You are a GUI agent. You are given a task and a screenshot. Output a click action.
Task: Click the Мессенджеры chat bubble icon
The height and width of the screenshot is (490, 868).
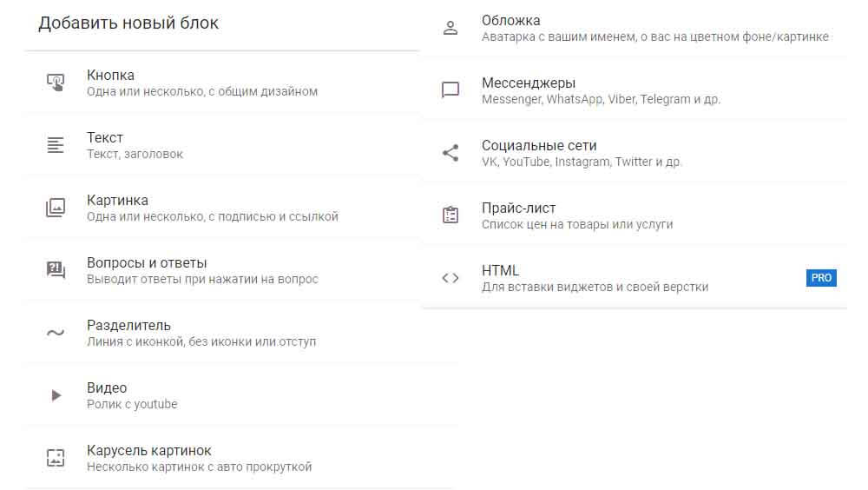click(450, 90)
